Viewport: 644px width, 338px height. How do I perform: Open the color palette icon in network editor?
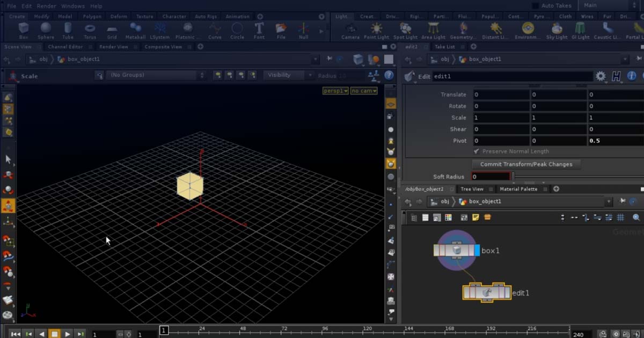(x=448, y=217)
